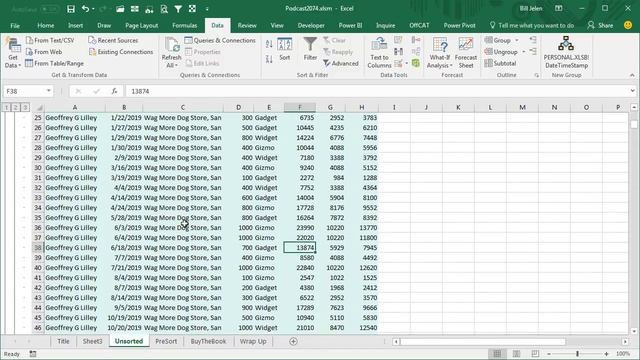Click Tell me what you want to do
The width and height of the screenshot is (640, 360).
[x=531, y=25]
